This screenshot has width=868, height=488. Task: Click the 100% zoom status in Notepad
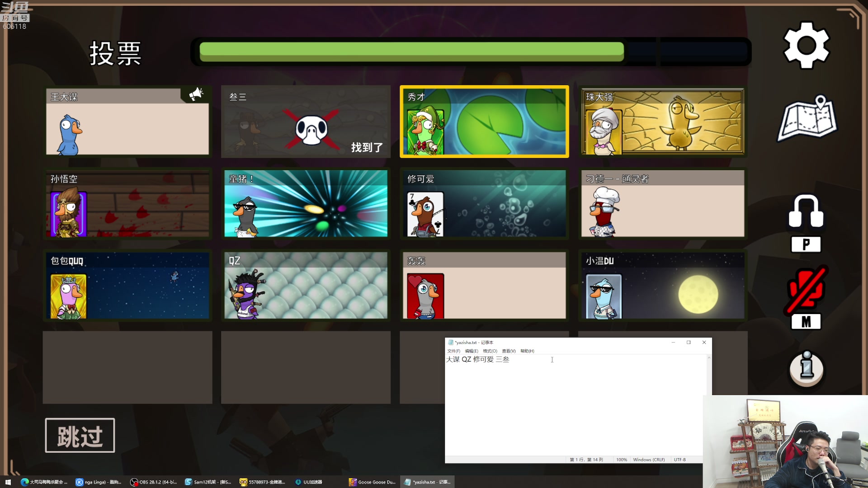point(622,460)
